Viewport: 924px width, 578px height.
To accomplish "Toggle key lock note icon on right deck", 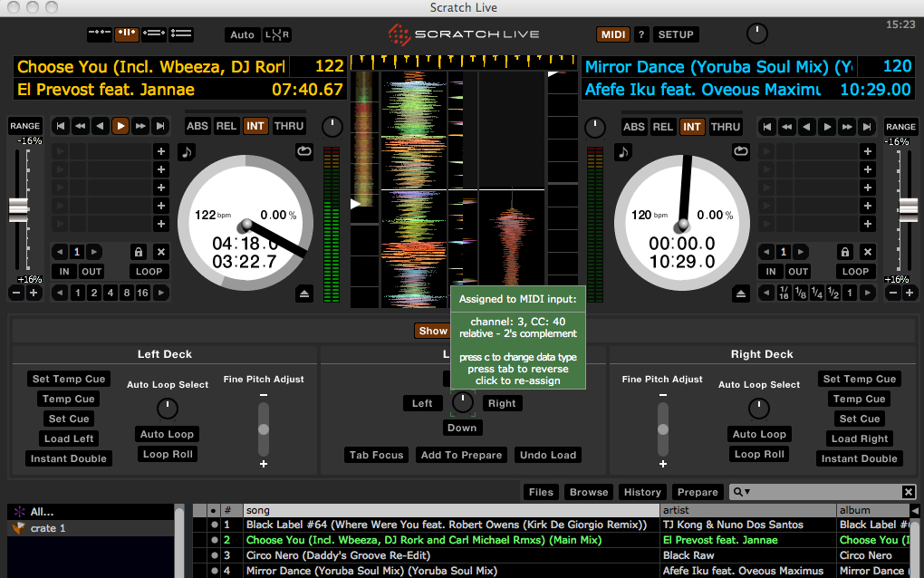I will pyautogui.click(x=623, y=152).
